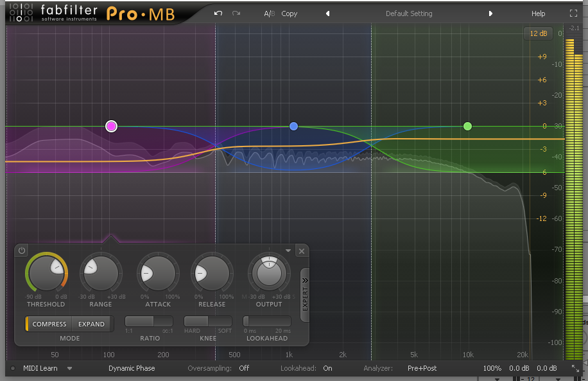588x381 pixels.
Task: Click the redo arrow icon
Action: [236, 13]
